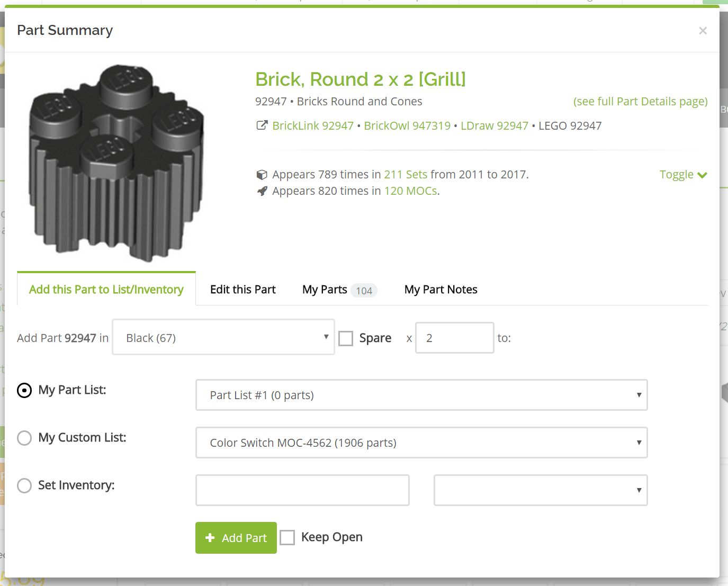Open the 120 MOCs link

(411, 191)
